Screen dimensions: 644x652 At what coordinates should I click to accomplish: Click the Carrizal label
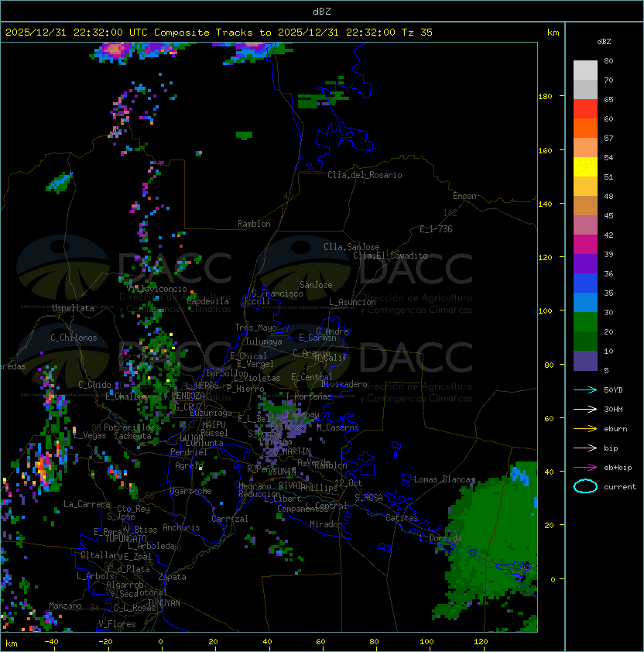230,519
